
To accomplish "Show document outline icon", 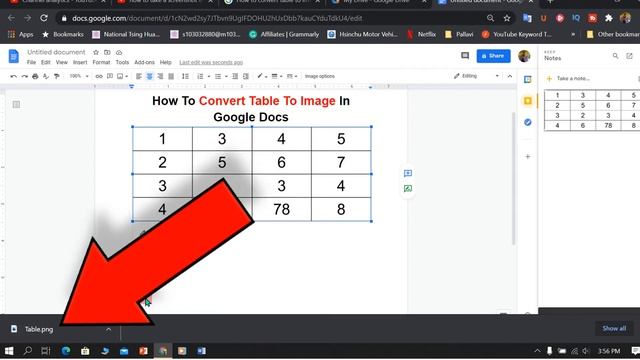I will point(16,104).
